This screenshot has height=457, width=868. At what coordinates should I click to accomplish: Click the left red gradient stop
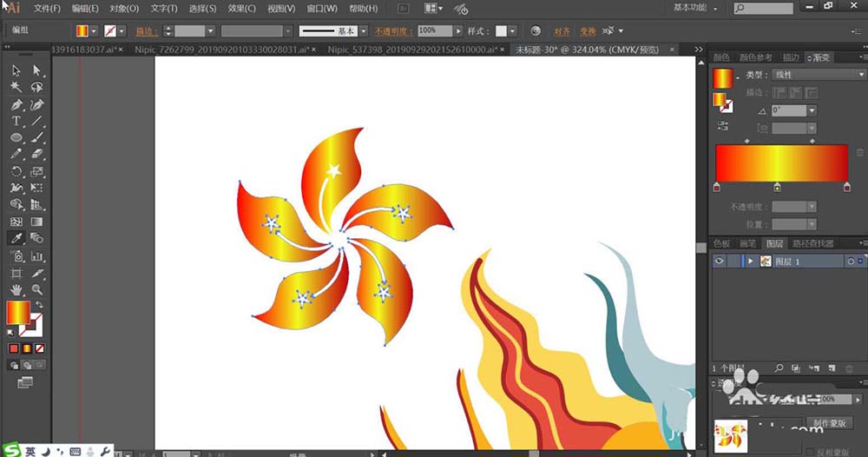[717, 188]
